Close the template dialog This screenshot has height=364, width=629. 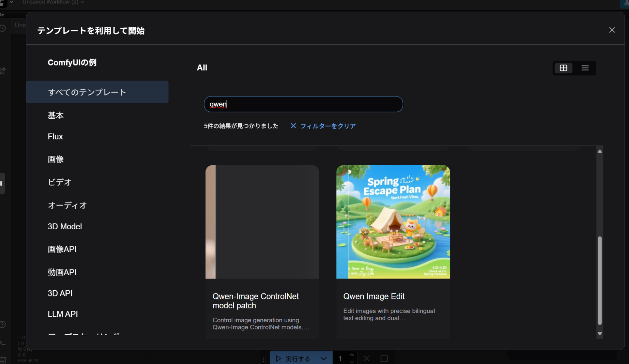click(x=612, y=30)
